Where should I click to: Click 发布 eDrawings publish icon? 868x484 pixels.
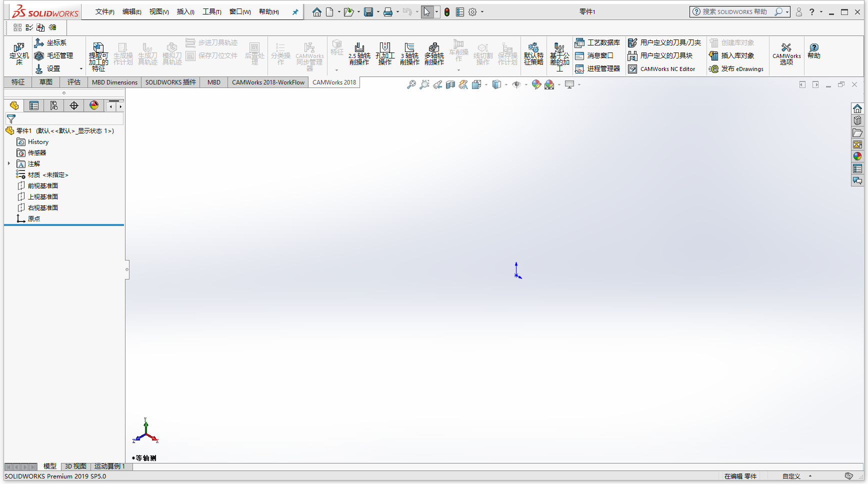736,69
